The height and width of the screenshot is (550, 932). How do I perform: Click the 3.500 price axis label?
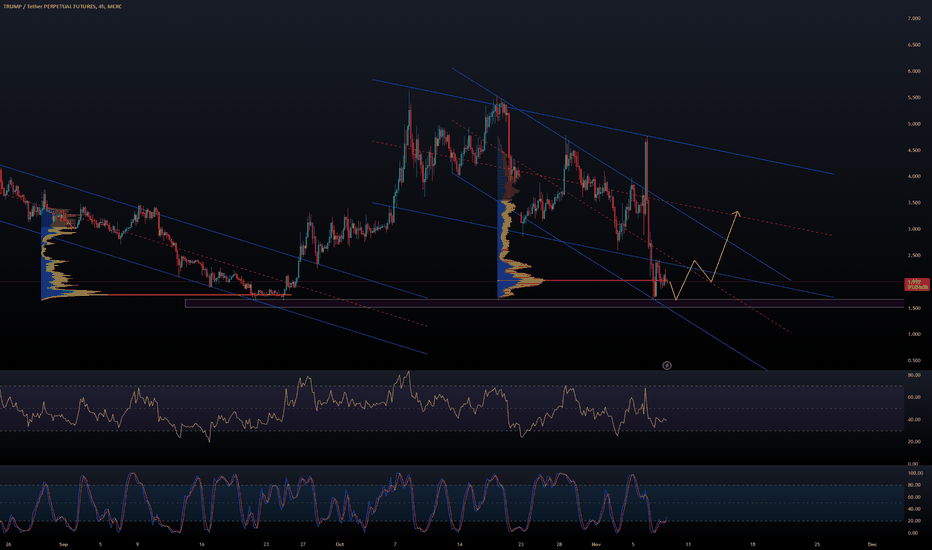[x=914, y=203]
